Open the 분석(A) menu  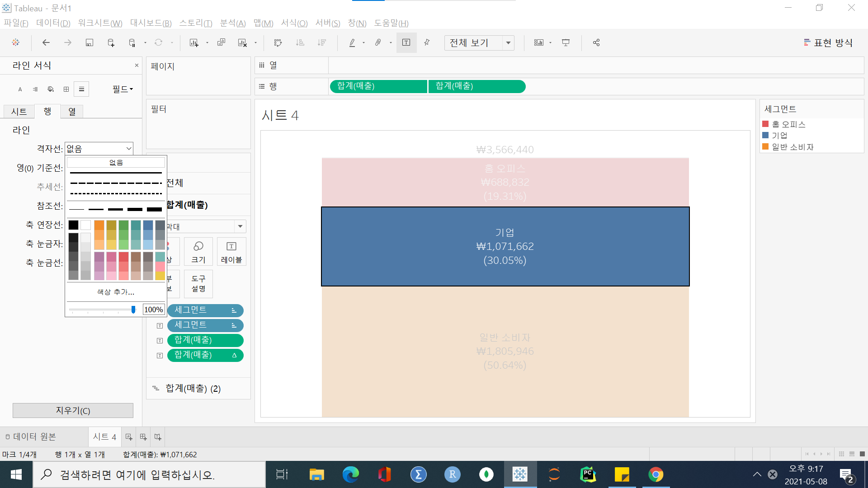(232, 23)
